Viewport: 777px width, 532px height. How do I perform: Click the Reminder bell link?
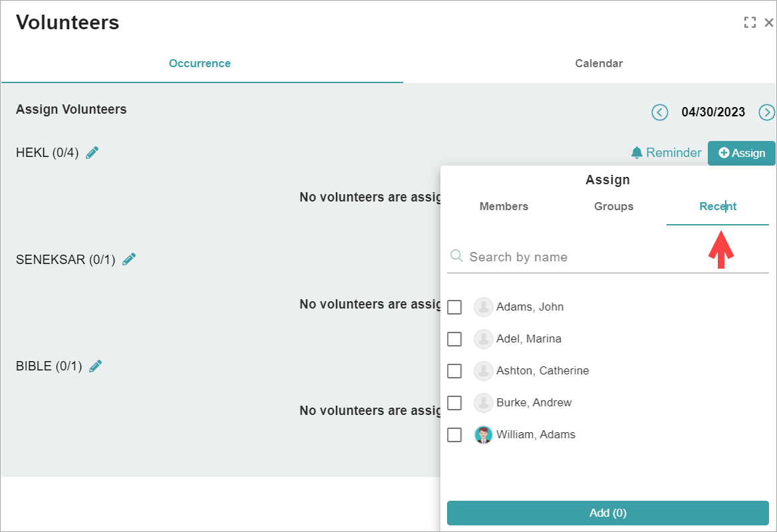[x=666, y=152]
